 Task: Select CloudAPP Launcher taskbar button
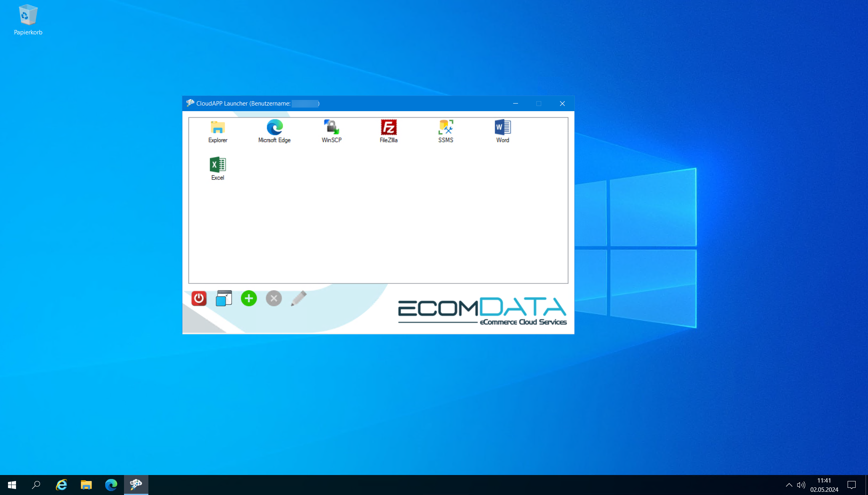[136, 485]
